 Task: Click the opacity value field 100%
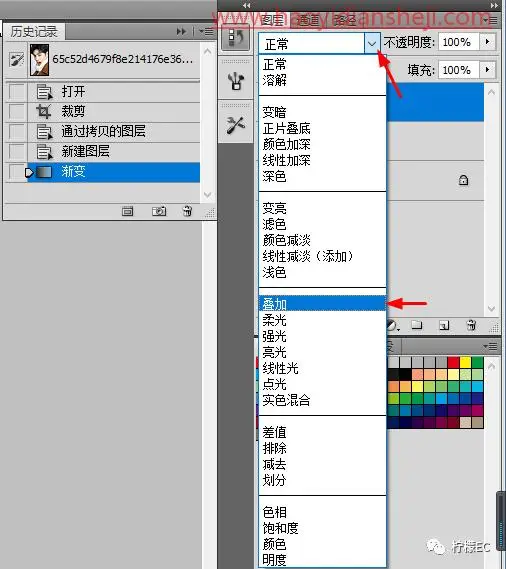[459, 42]
